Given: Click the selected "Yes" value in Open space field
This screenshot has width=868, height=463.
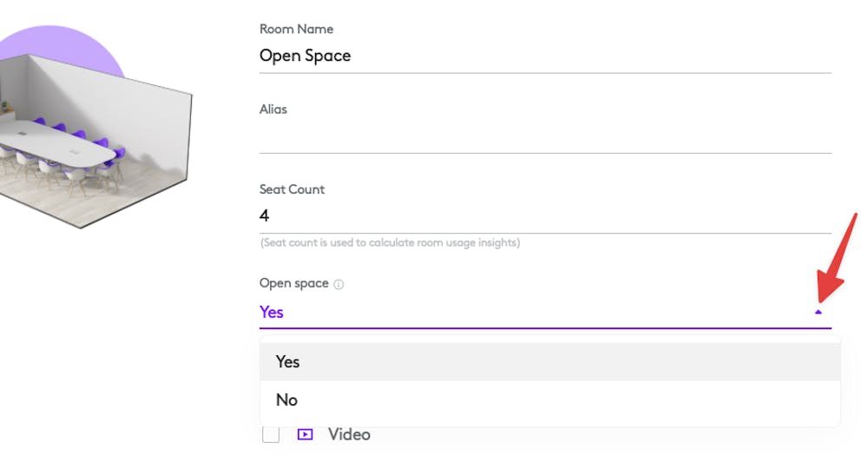Looking at the screenshot, I should tap(272, 312).
